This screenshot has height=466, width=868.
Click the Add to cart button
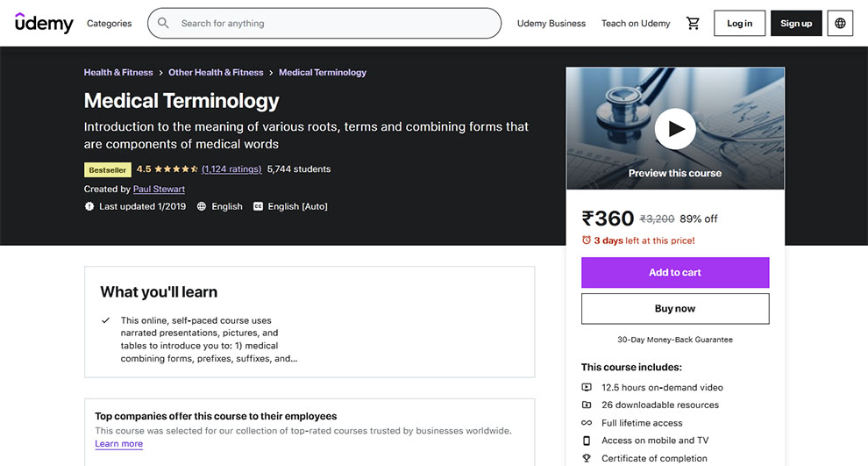(x=675, y=273)
